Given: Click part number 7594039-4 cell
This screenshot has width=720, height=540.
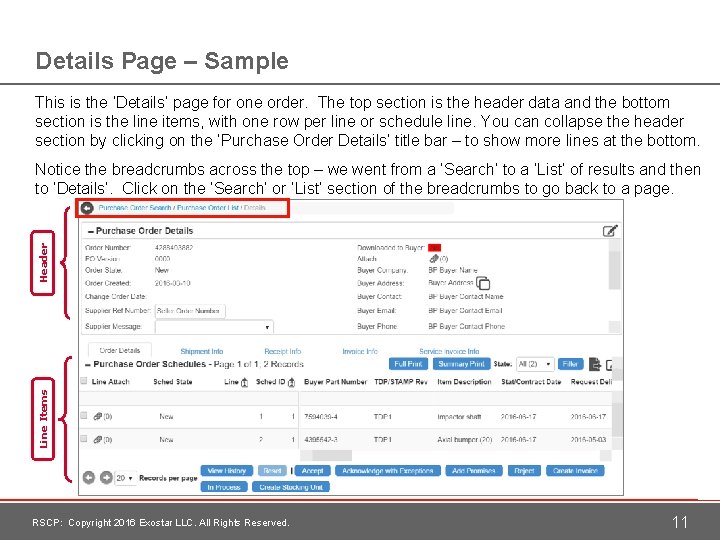Looking at the screenshot, I should click(321, 417).
